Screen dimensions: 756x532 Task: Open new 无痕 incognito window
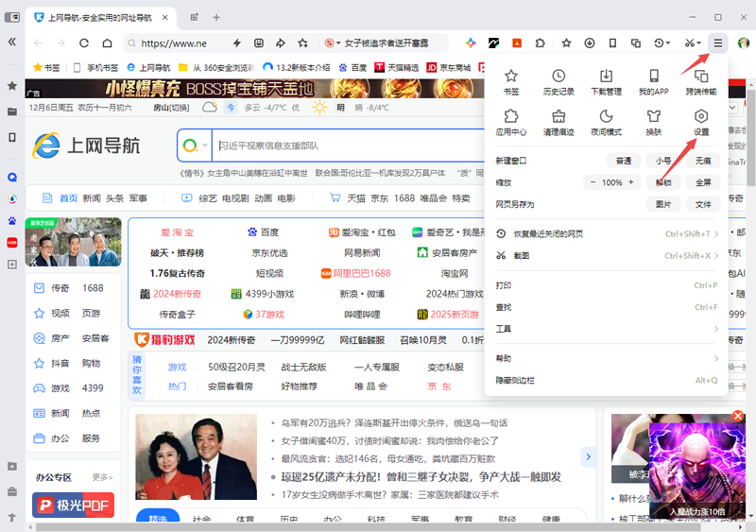coord(703,161)
